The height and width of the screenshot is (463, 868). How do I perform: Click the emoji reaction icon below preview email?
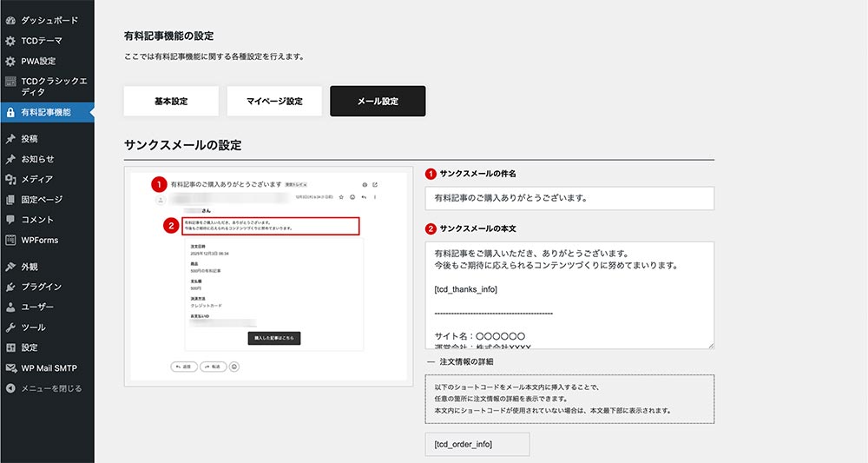(x=234, y=367)
